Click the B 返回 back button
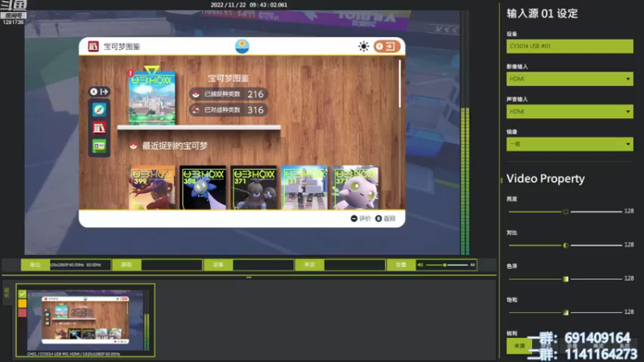Screen dimensions: 644x362 coord(386,219)
